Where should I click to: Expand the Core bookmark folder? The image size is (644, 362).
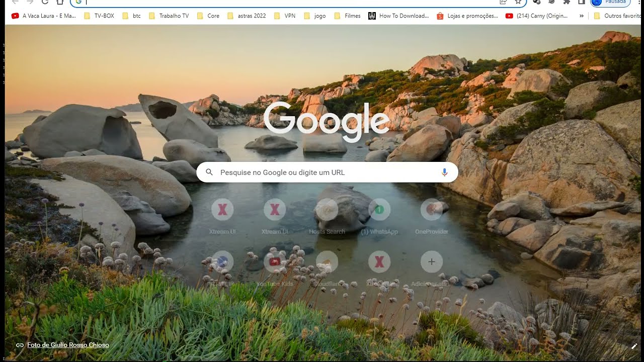(x=208, y=16)
